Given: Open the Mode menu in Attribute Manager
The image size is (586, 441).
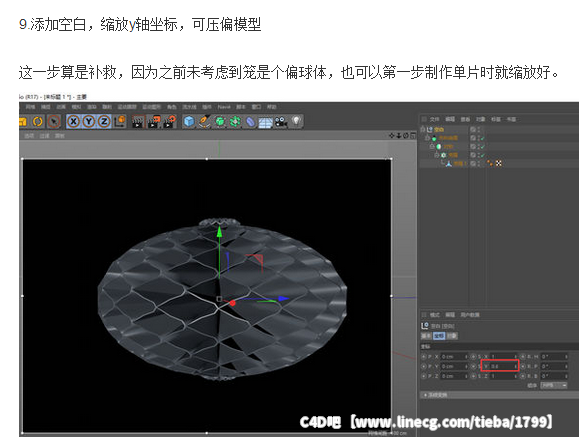Looking at the screenshot, I should (x=435, y=315).
